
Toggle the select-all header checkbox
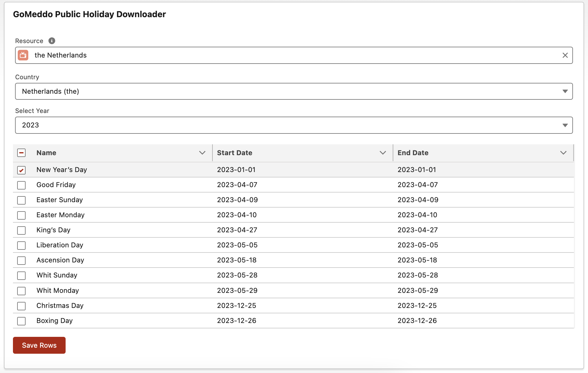pyautogui.click(x=21, y=153)
